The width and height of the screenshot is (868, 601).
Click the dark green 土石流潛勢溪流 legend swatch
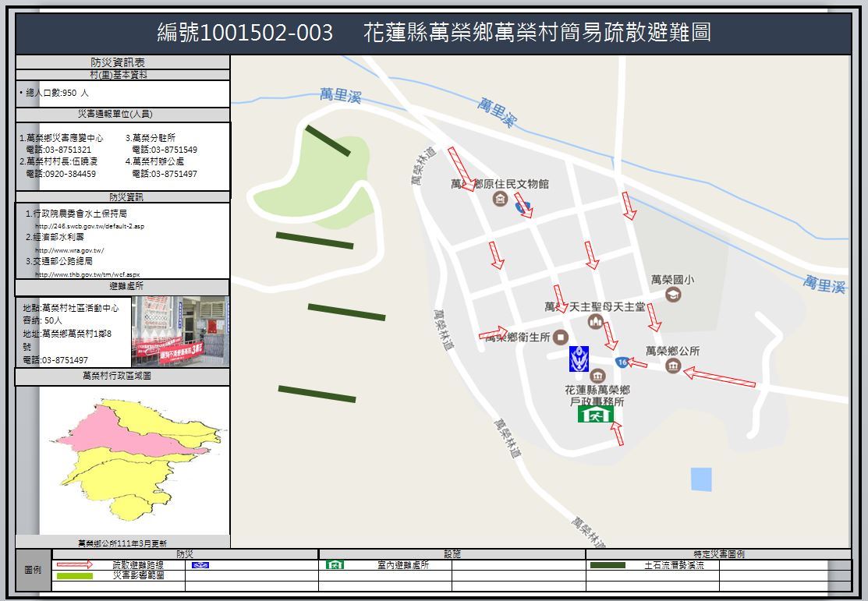point(608,565)
